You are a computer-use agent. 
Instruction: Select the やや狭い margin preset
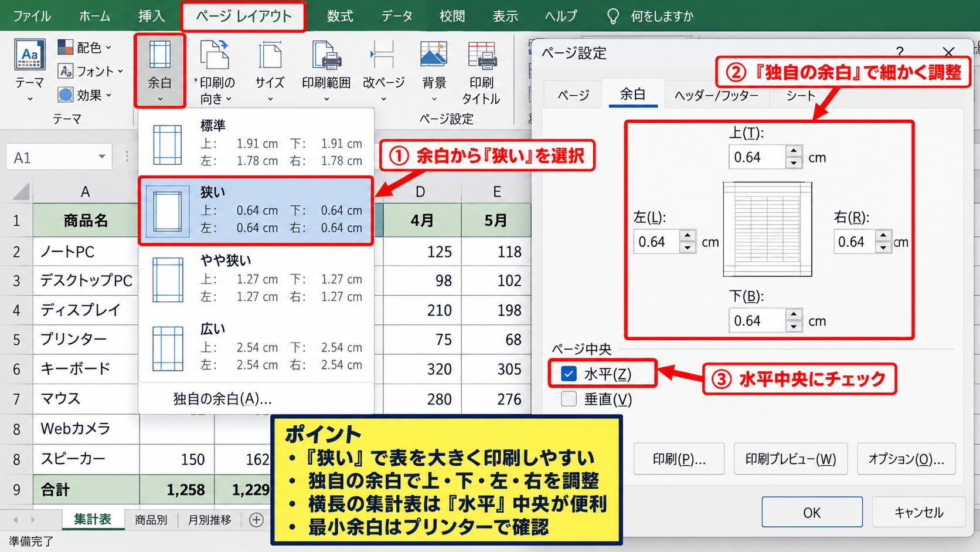(x=256, y=279)
